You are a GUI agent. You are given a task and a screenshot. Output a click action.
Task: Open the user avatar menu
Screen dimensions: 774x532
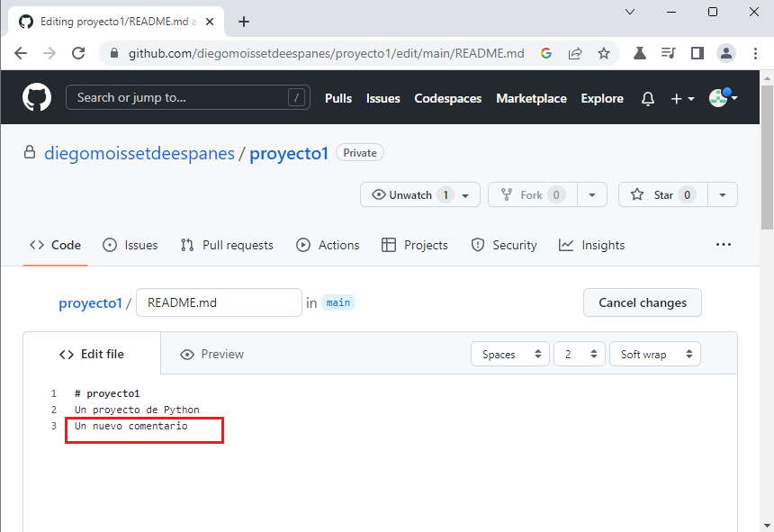coord(723,98)
